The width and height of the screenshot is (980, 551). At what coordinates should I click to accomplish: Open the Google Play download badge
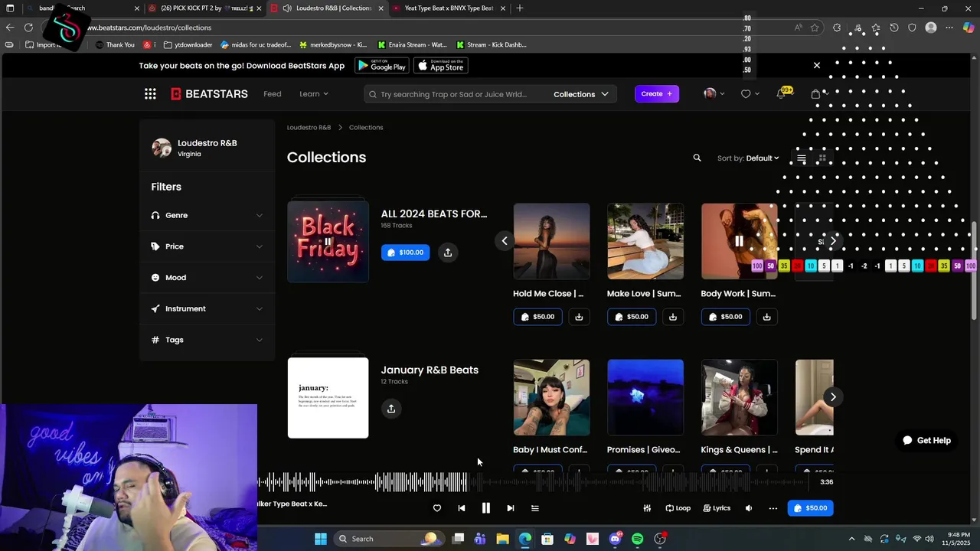381,66
